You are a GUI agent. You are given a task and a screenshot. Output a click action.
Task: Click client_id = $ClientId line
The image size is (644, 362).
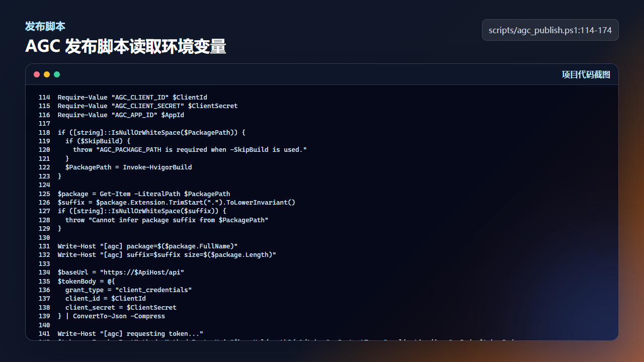pyautogui.click(x=106, y=299)
